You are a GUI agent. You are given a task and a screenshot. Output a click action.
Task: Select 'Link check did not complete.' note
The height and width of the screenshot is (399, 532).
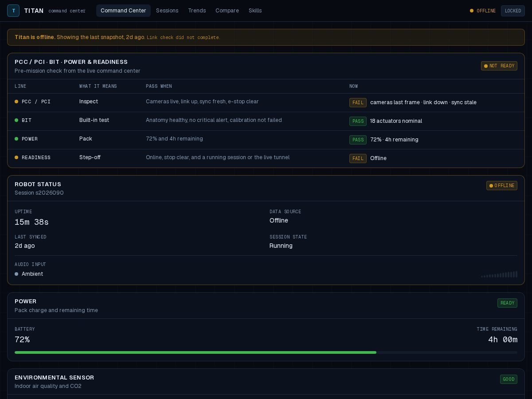click(x=183, y=38)
